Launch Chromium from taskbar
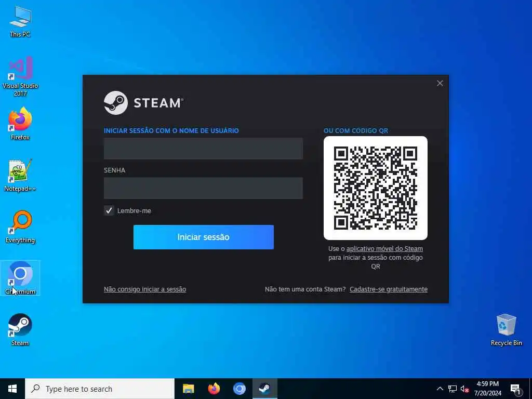532x399 pixels. click(239, 389)
